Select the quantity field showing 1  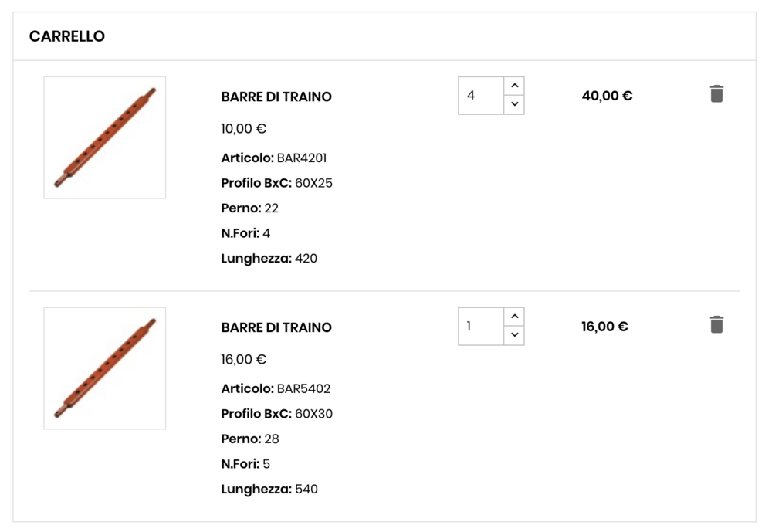pos(480,325)
